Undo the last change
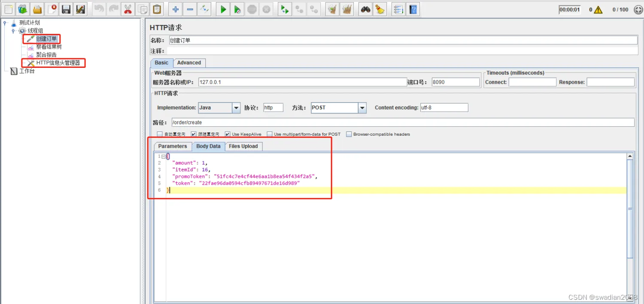This screenshot has height=304, width=644. tap(99, 9)
